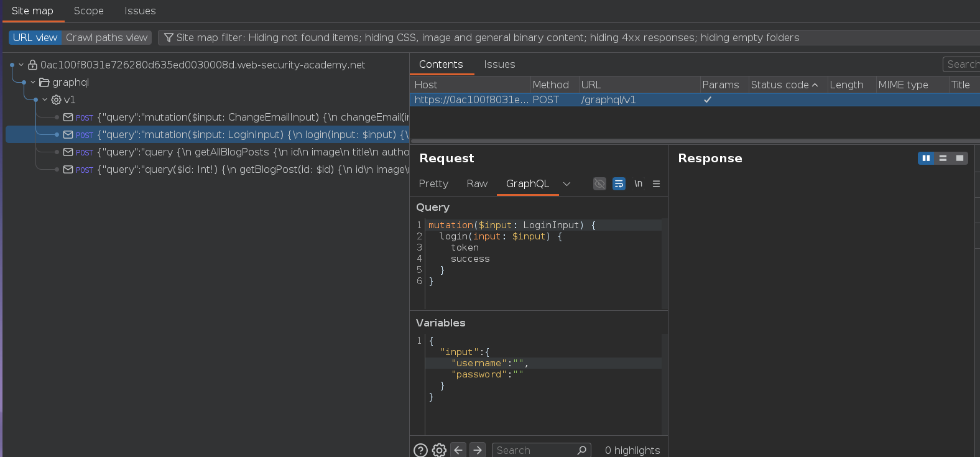Screen dimensions: 980x457
Task: Click the Params checkmark in the /graphql/v1 row
Action: [x=707, y=99]
